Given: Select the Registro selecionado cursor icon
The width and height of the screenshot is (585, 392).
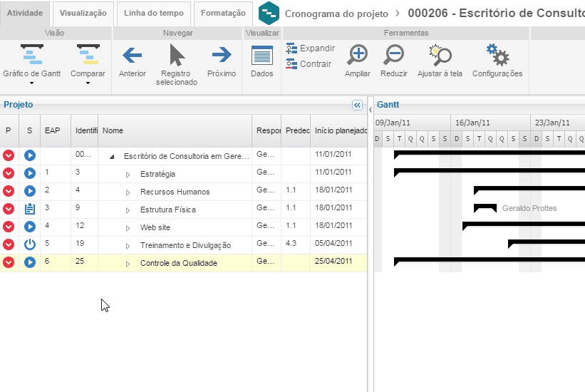Looking at the screenshot, I should tap(177, 56).
